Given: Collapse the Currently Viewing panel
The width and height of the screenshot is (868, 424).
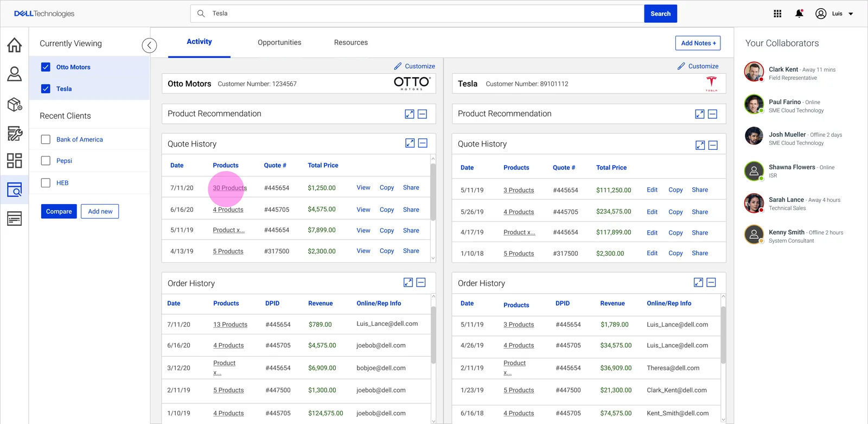Looking at the screenshot, I should (149, 46).
